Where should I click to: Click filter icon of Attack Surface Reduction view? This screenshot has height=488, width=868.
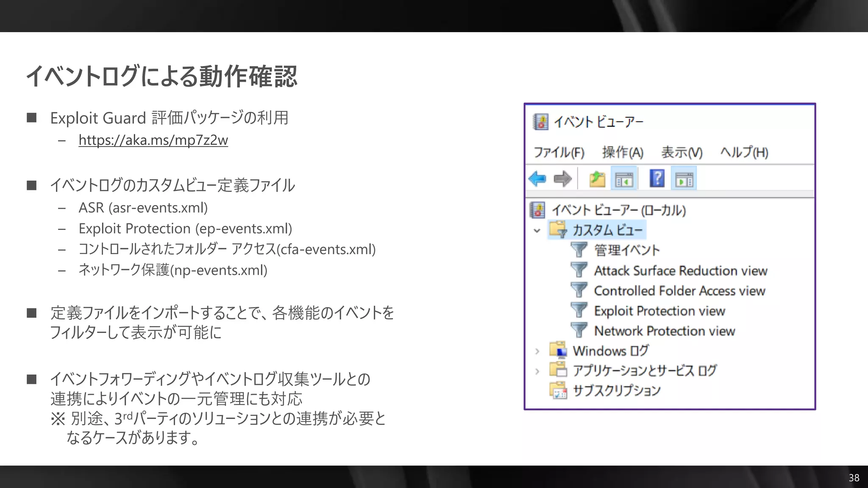pyautogui.click(x=579, y=270)
